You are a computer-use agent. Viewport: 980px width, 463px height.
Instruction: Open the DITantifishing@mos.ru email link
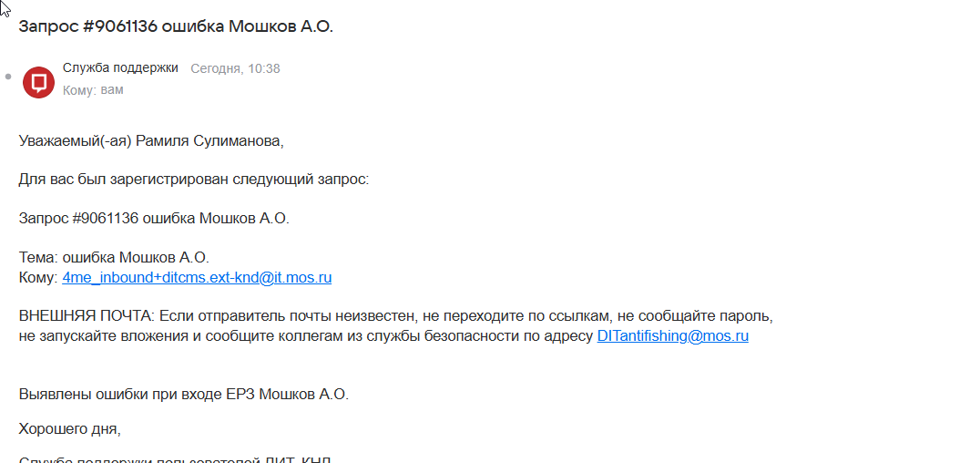point(672,336)
